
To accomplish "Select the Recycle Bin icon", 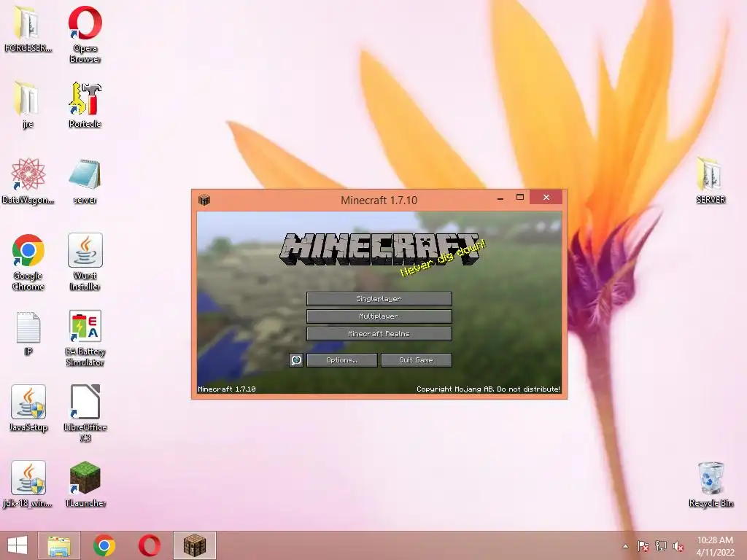I will (711, 484).
